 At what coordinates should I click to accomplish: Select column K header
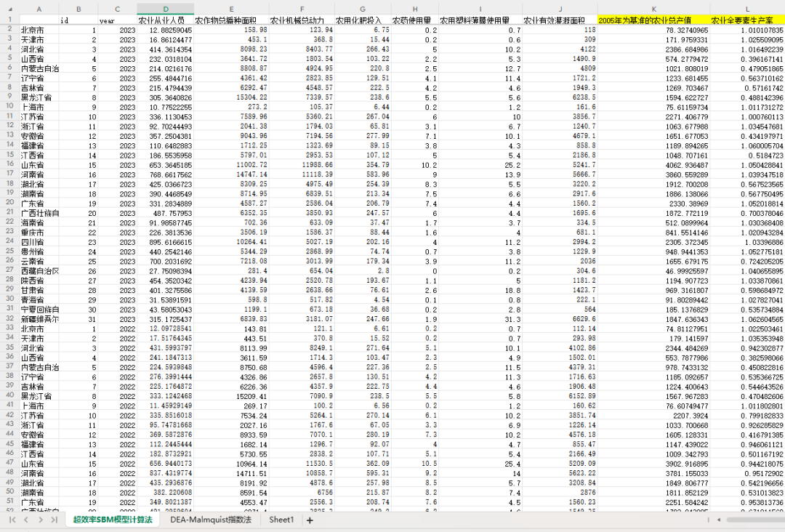[x=654, y=9]
